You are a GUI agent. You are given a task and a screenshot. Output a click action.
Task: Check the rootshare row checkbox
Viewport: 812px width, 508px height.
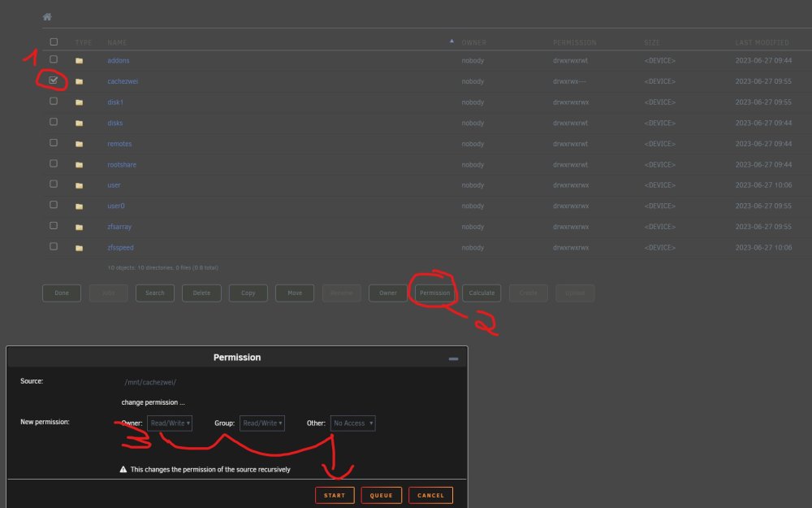pos(54,163)
